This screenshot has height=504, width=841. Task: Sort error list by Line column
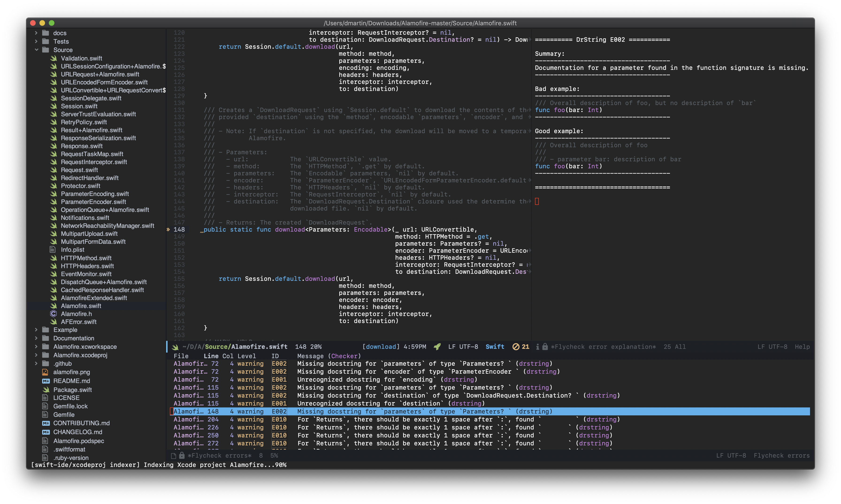click(211, 356)
